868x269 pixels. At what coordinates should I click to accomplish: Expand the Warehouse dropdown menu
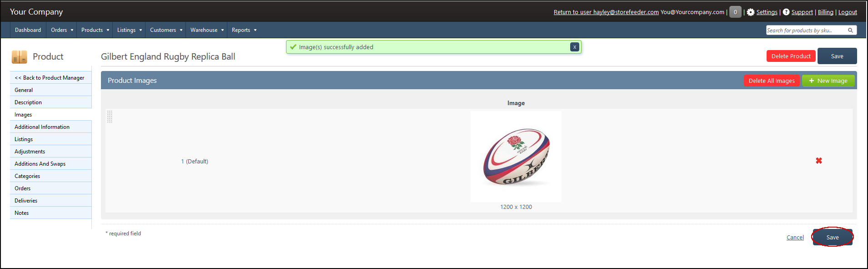[x=207, y=30]
